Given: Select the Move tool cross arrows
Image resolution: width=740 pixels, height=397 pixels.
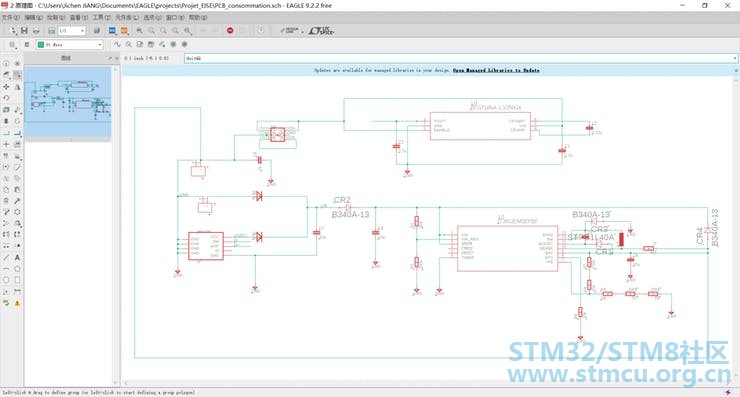Looking at the screenshot, I should click(x=6, y=87).
